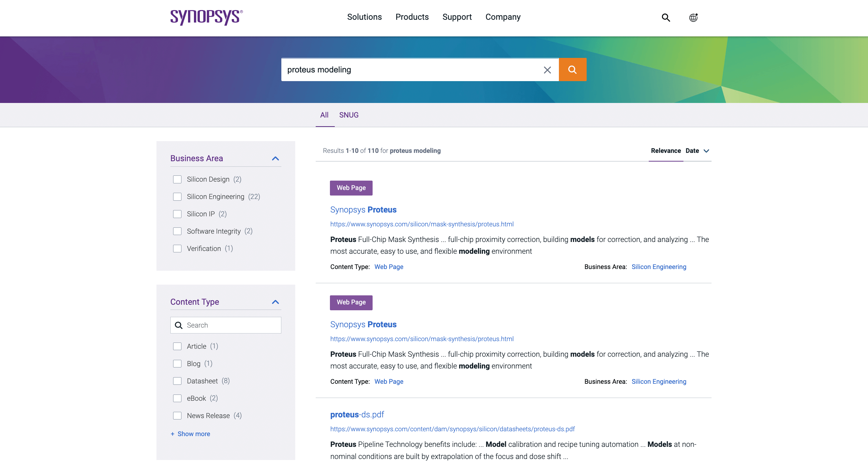Focus the Content Type search field
The image size is (868, 468).
point(225,325)
